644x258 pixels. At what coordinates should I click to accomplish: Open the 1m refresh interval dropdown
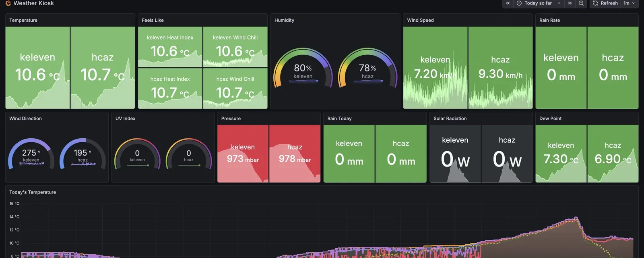click(629, 3)
